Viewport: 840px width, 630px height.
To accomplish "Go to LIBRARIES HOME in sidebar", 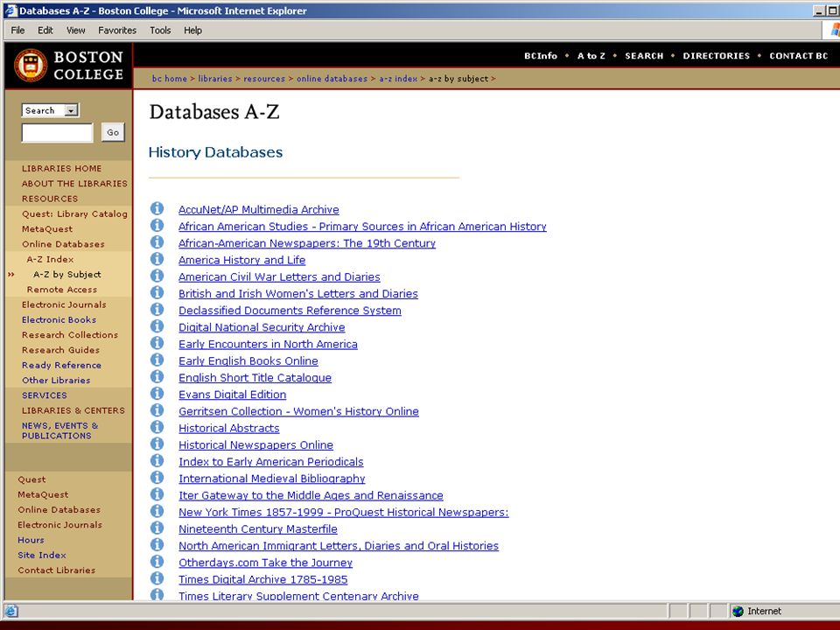I will [61, 168].
